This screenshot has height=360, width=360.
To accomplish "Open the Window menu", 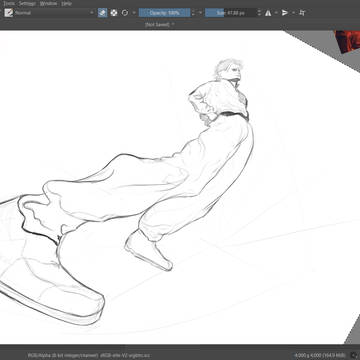I will pyautogui.click(x=48, y=3).
